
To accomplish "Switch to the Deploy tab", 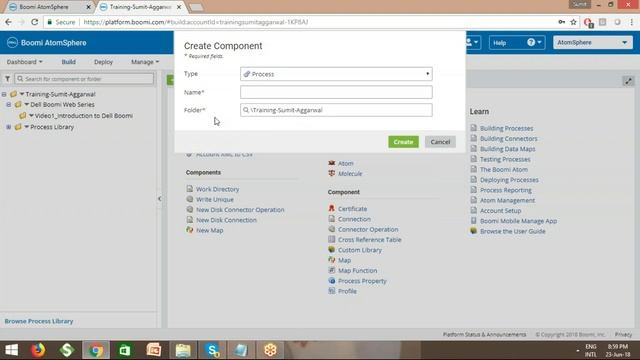I will (103, 62).
